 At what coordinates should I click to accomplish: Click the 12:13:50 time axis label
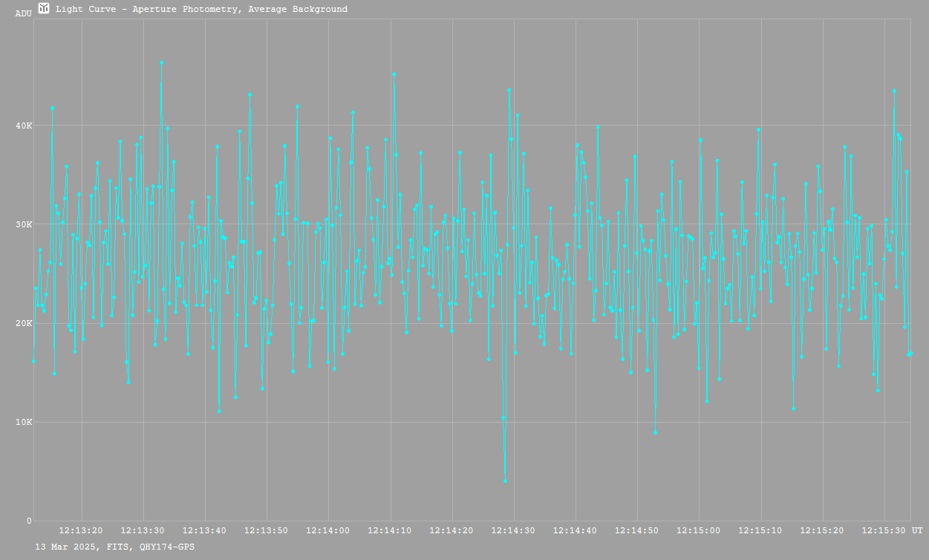click(x=266, y=530)
